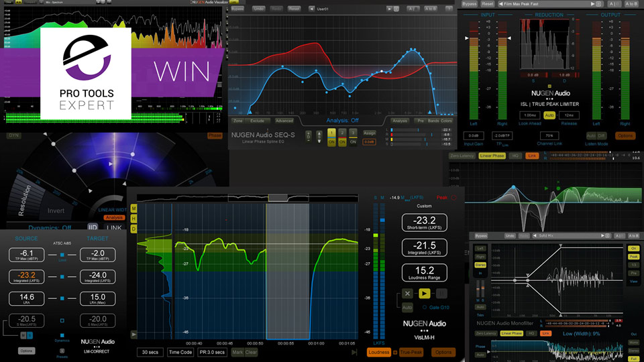
Task: Click Bypass in the ISL True Peak Limiter
Action: pyautogui.click(x=469, y=4)
